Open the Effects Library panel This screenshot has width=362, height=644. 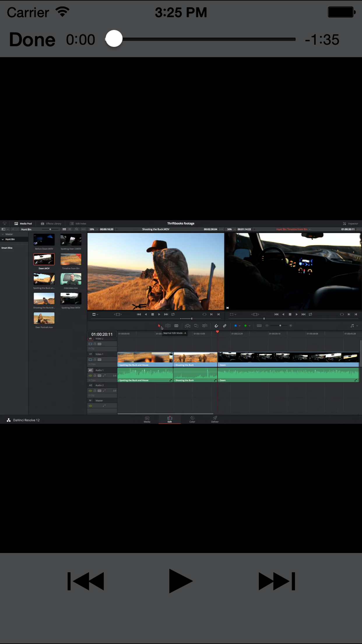click(x=51, y=223)
